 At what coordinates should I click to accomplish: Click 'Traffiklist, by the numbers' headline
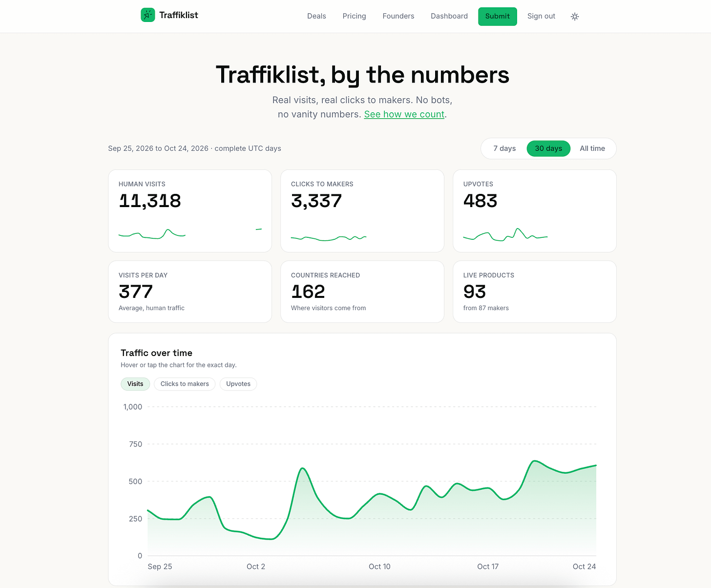point(362,75)
